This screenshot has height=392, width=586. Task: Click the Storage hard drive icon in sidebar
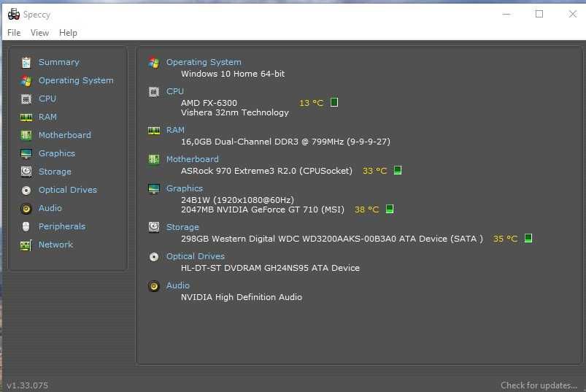[x=26, y=172]
